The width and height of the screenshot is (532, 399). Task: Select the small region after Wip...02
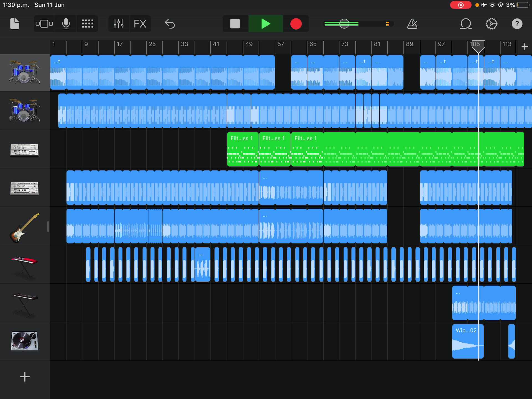click(511, 341)
